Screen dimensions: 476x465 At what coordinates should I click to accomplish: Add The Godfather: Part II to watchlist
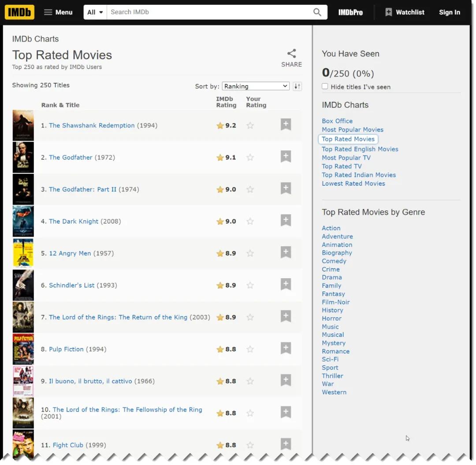[286, 188]
